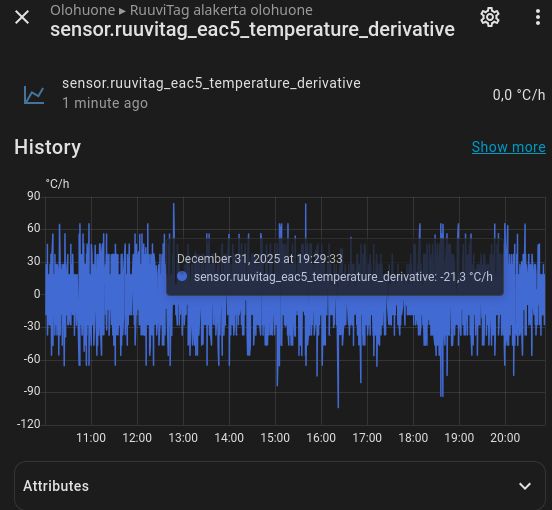Close the entity details dialog

point(22,17)
